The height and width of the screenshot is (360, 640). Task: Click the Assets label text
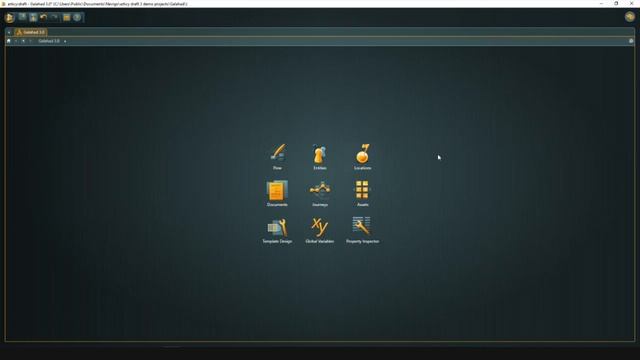(x=362, y=204)
